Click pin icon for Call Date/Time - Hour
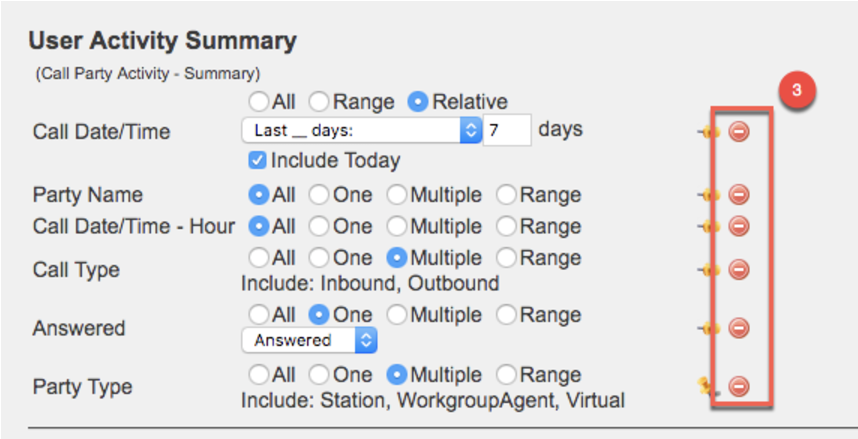Screen dimensions: 858x439 pyautogui.click(x=711, y=226)
